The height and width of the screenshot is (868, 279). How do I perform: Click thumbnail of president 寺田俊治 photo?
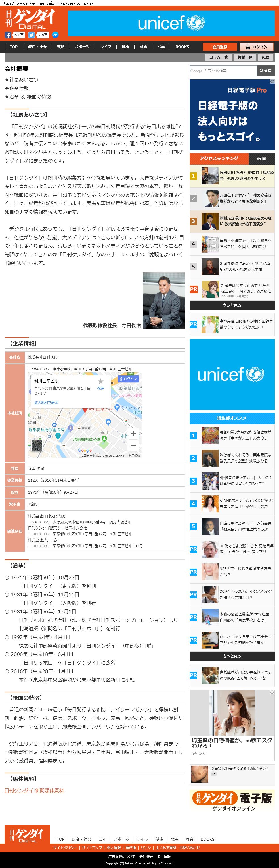coord(164,301)
